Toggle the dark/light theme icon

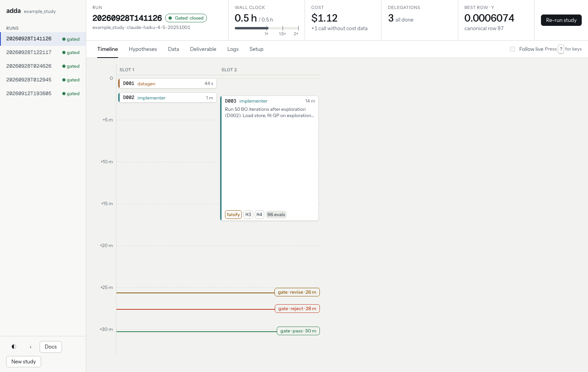(14, 347)
